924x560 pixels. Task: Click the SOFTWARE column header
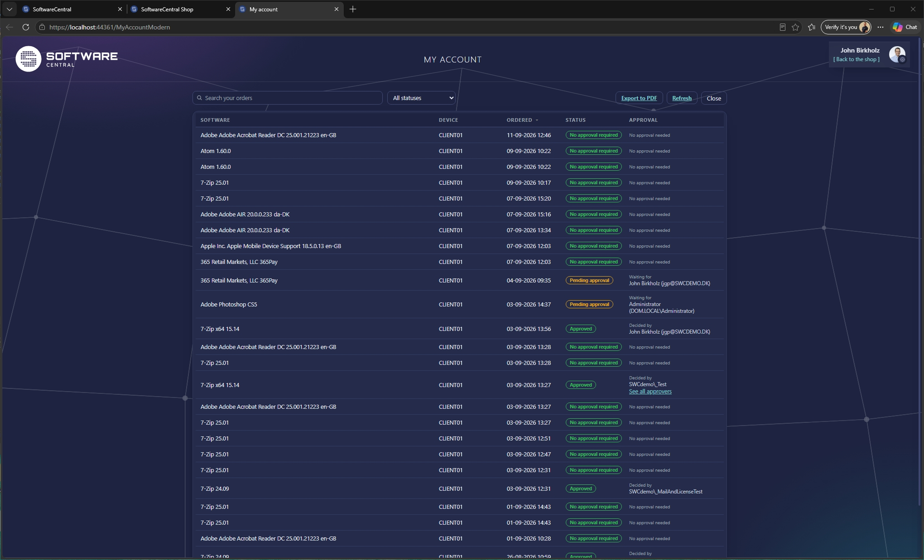tap(215, 120)
